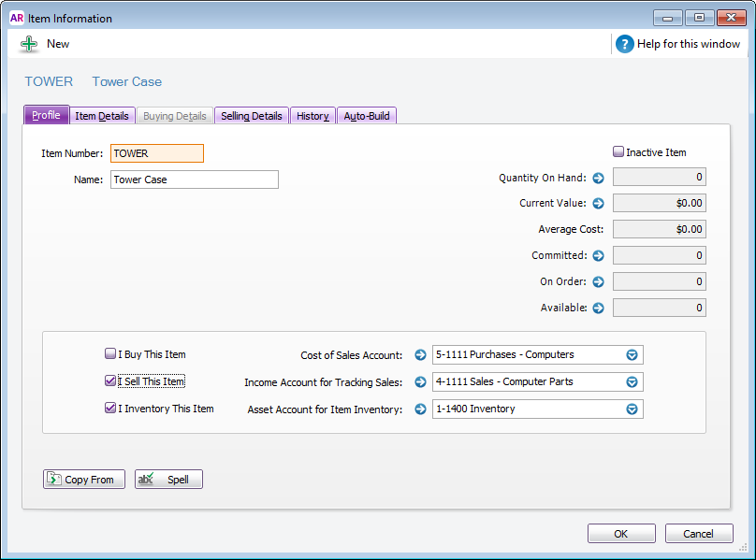This screenshot has height=560, width=756.
Task: Click the Committed zoom arrow
Action: tap(599, 255)
